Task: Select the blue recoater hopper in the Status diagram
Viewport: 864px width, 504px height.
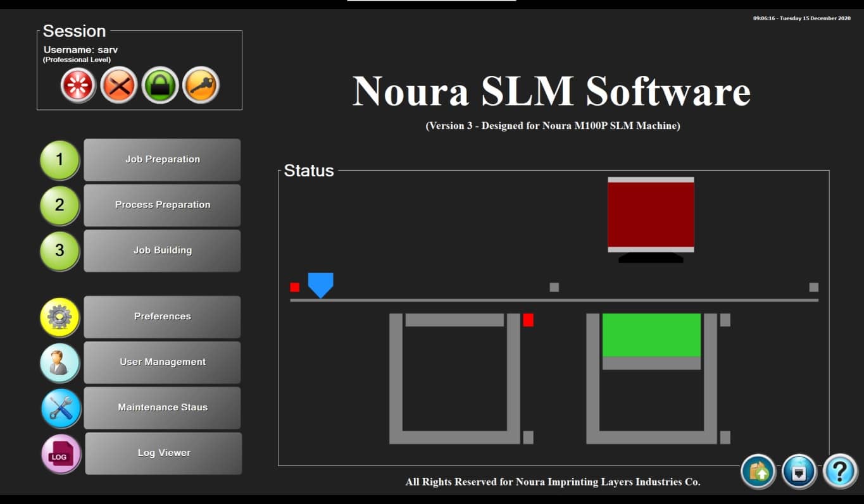Action: tap(320, 285)
